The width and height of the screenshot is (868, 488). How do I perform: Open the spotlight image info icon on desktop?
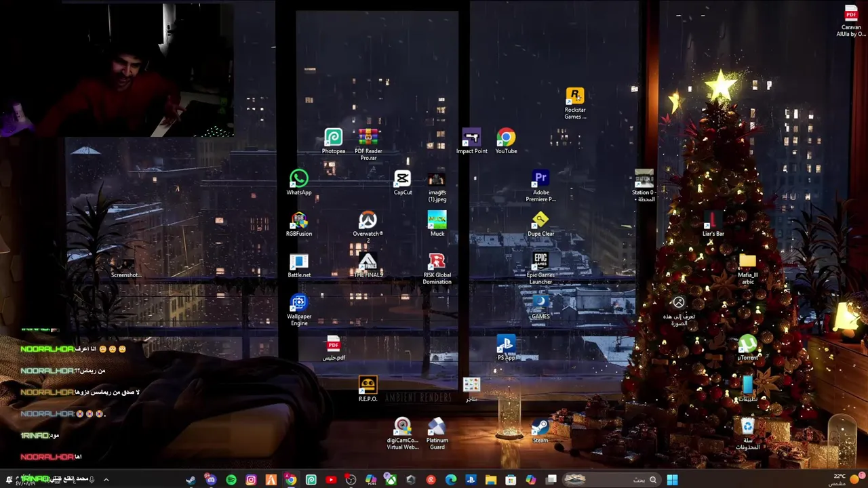[678, 310]
